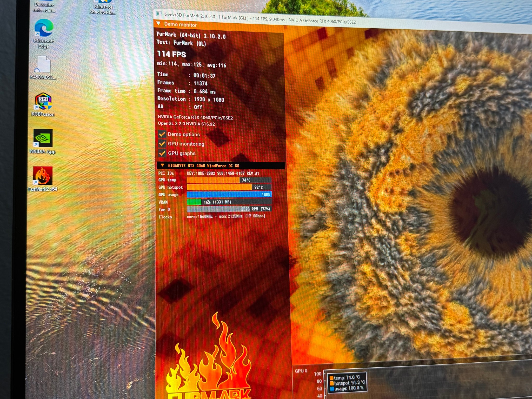Click the FurMark (64-bit) 2.10.2.0 heading

(191, 35)
